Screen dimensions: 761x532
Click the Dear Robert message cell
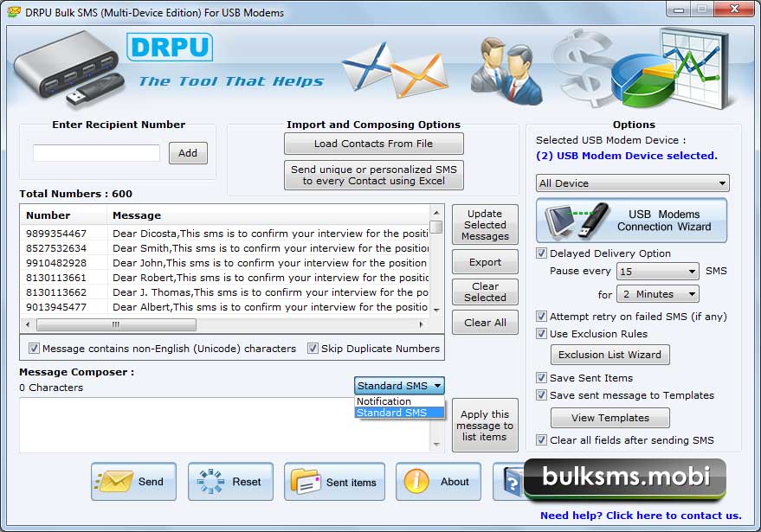(x=270, y=278)
